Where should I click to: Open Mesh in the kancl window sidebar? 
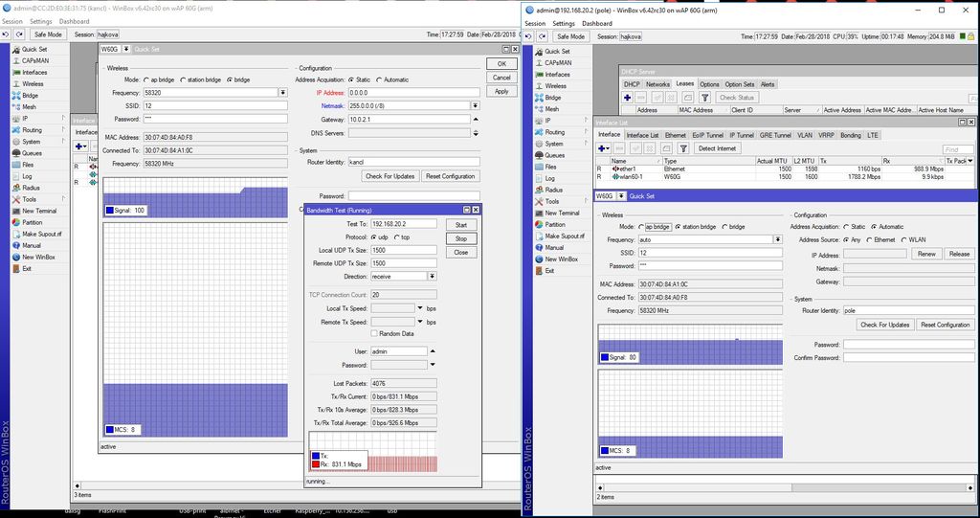[29, 107]
